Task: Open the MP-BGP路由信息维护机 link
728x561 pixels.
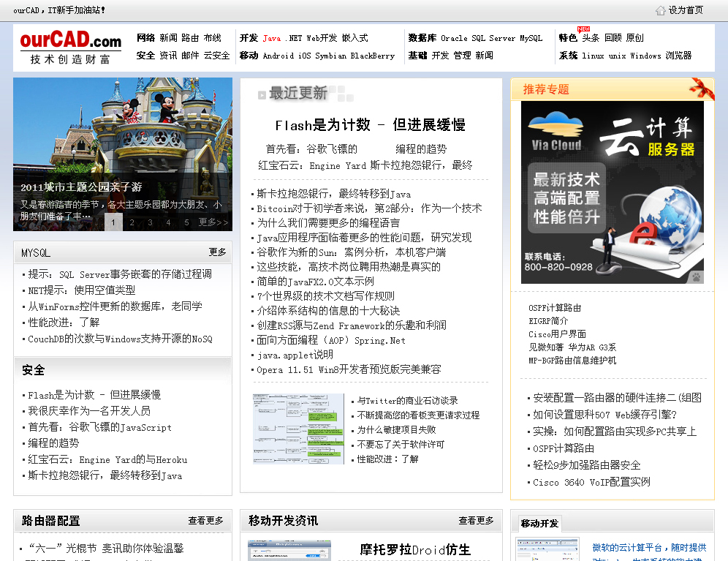Action: [572, 360]
